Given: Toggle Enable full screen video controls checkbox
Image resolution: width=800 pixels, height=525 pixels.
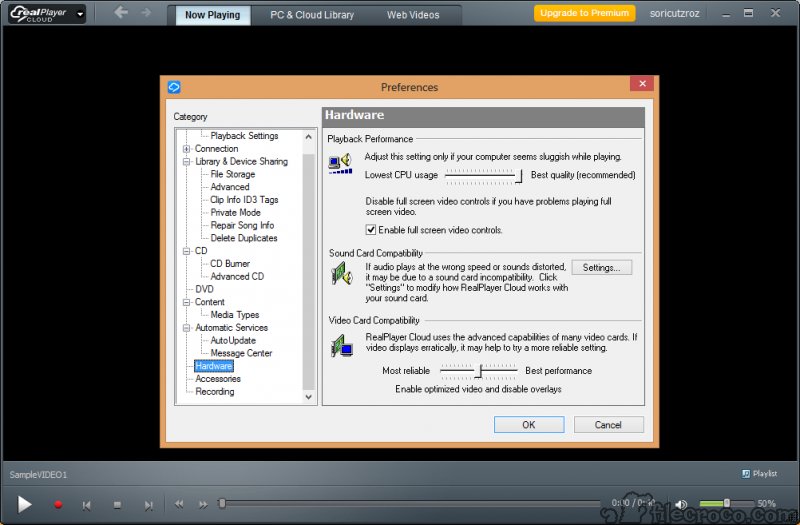Looking at the screenshot, I should click(x=371, y=230).
